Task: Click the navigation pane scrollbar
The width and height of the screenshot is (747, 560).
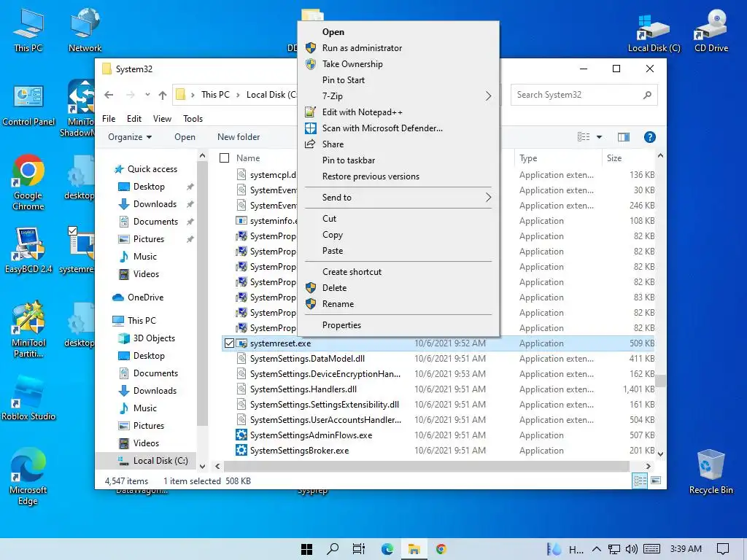Action: click(x=202, y=293)
